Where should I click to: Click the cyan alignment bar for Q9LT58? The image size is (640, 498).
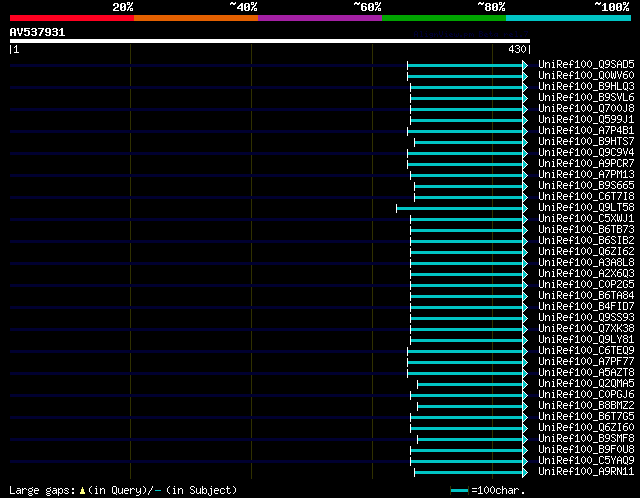coord(460,209)
